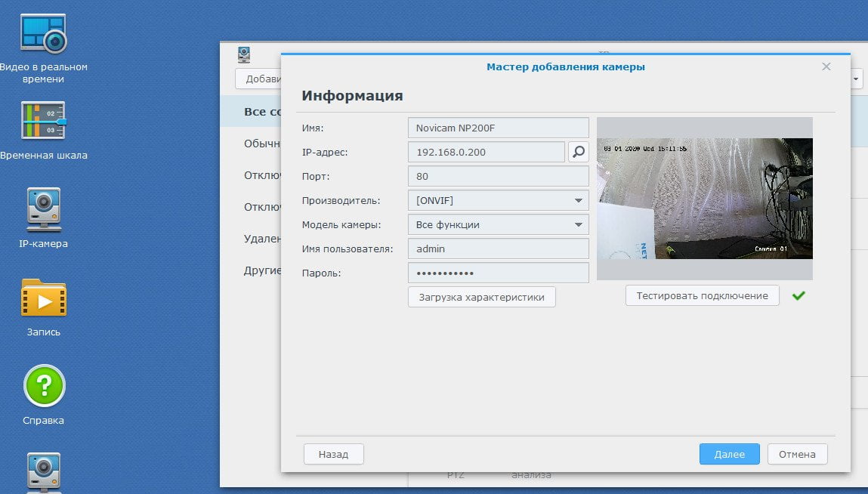
Task: Click the Пароль password field
Action: 499,273
